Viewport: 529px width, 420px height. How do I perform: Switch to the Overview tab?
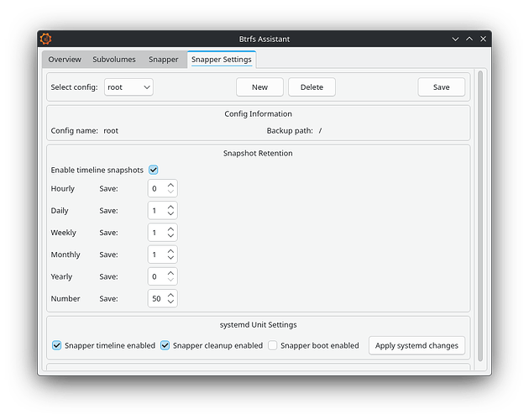coord(65,60)
